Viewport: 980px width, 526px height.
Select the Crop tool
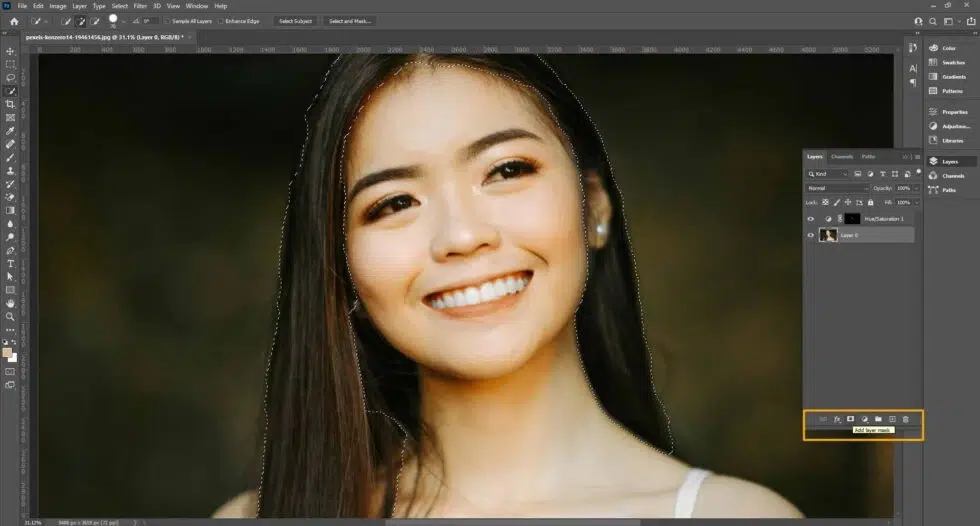(x=10, y=104)
